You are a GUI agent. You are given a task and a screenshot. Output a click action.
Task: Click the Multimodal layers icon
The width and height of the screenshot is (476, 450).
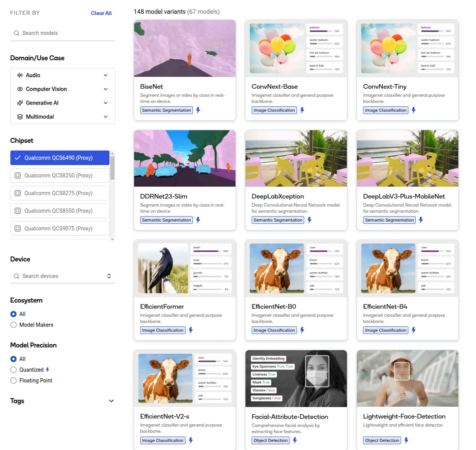click(20, 117)
